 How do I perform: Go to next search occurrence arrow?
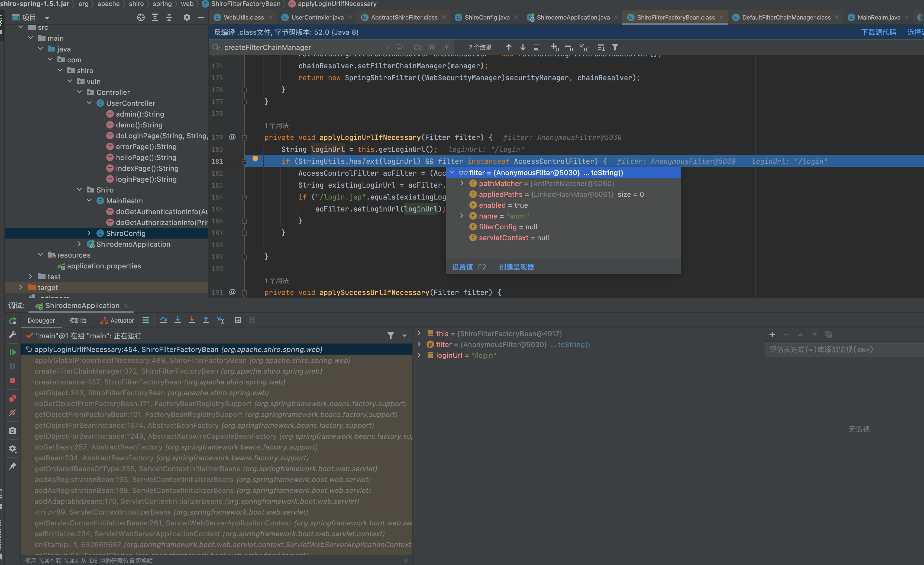(x=523, y=47)
